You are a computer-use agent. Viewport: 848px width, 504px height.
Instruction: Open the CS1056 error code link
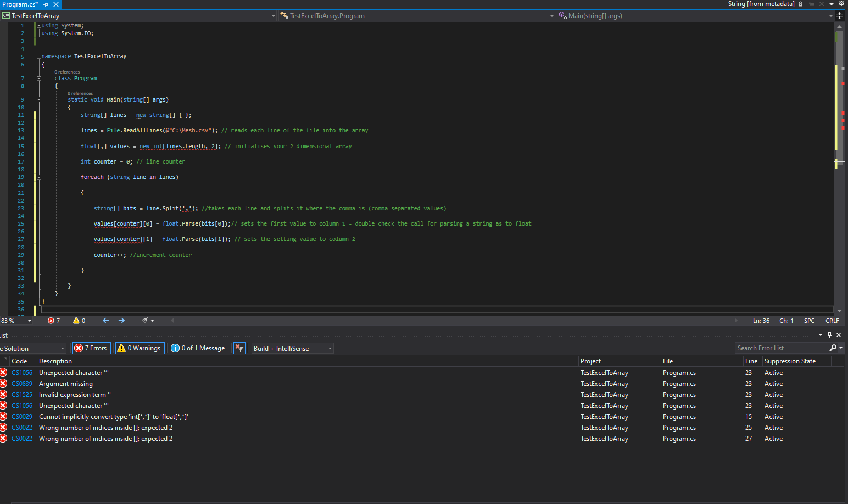22,373
